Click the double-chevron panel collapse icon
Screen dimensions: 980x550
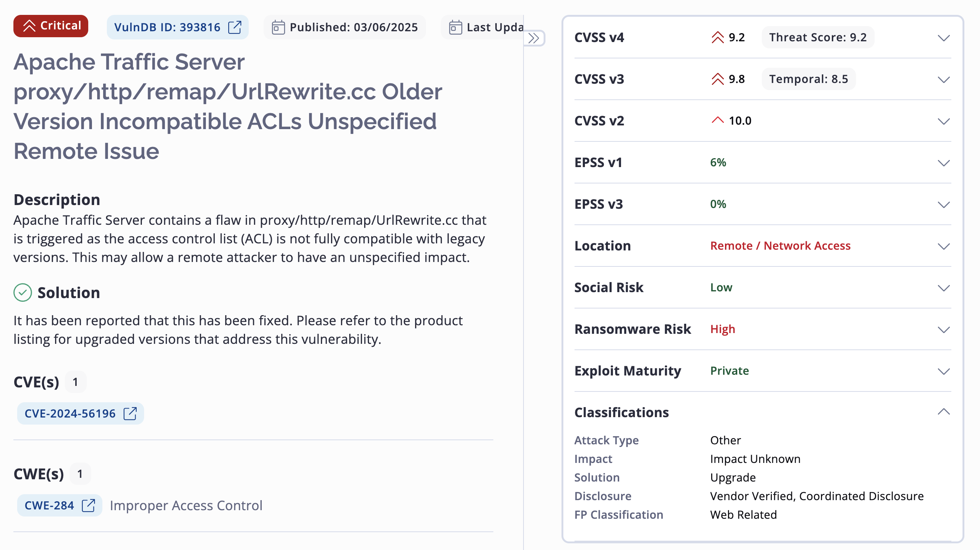(x=534, y=38)
